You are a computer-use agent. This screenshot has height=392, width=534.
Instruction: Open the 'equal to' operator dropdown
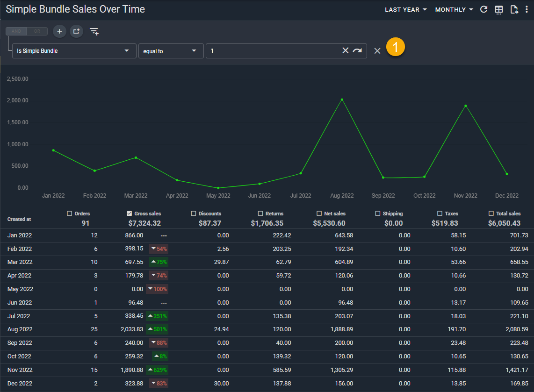click(x=171, y=51)
